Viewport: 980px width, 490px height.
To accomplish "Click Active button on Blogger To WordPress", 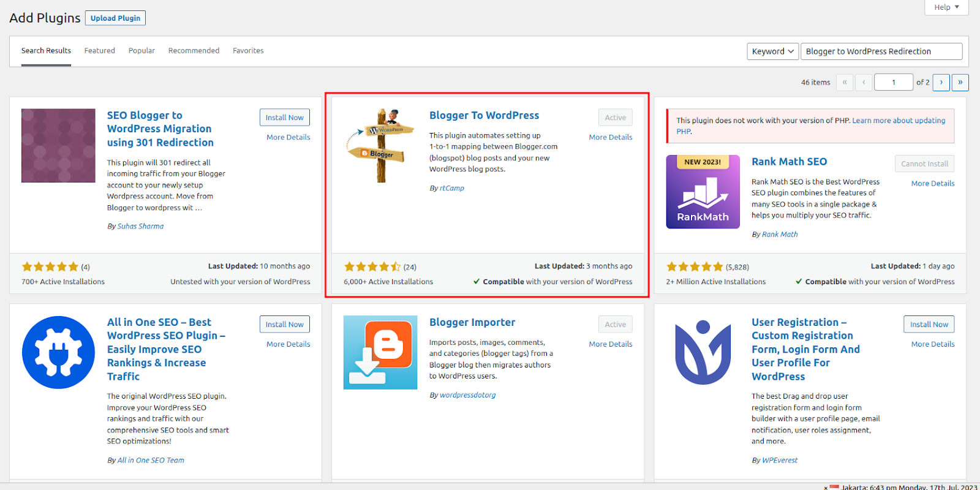I will (616, 118).
